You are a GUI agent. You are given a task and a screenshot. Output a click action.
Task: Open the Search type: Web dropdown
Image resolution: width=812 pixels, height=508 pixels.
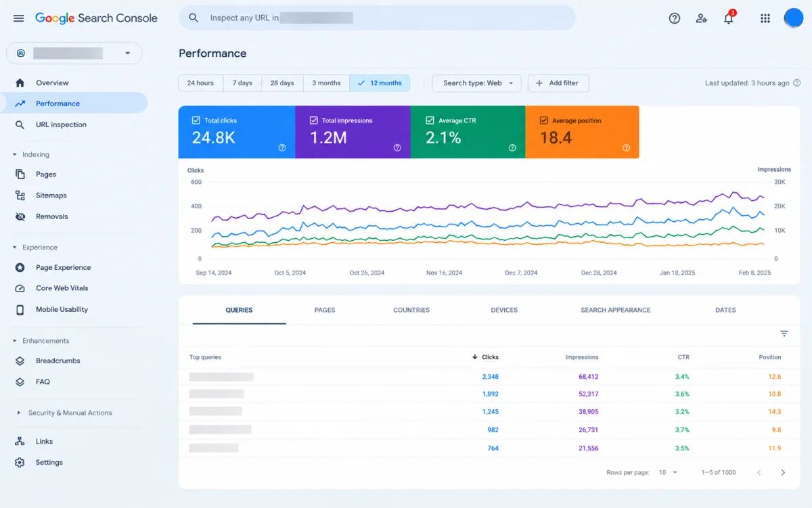point(476,83)
